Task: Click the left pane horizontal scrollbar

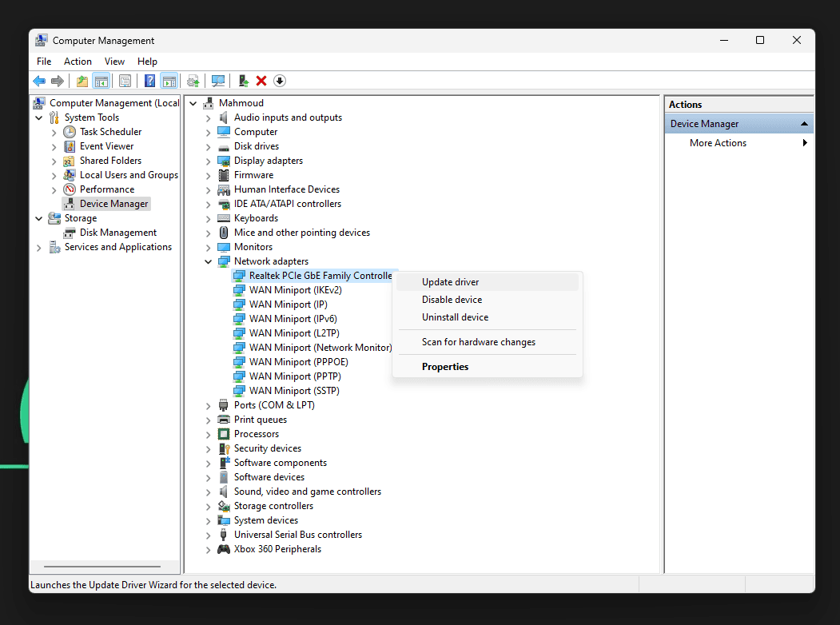Action: (104, 567)
